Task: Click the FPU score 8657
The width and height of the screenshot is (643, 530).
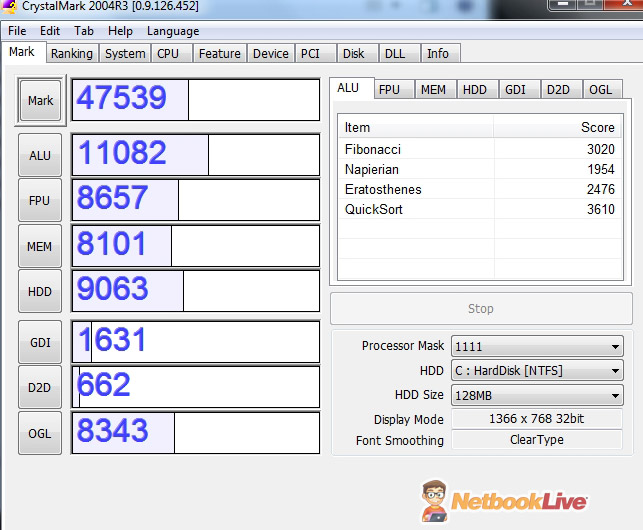Action: click(112, 197)
